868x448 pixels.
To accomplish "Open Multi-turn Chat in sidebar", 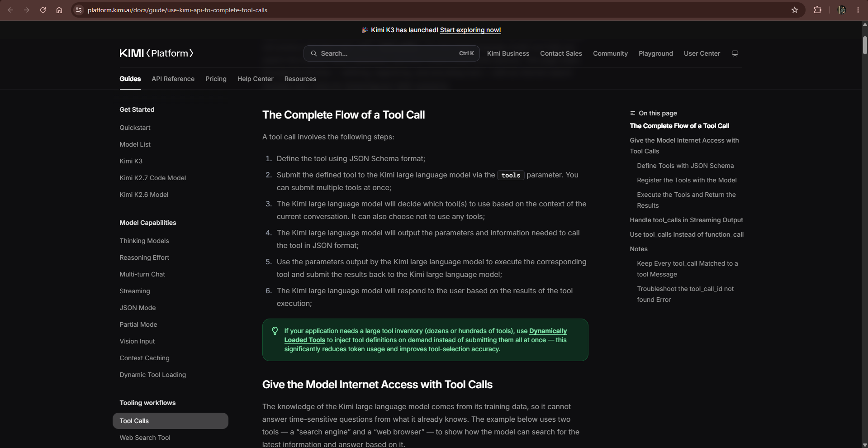I will coord(142,274).
